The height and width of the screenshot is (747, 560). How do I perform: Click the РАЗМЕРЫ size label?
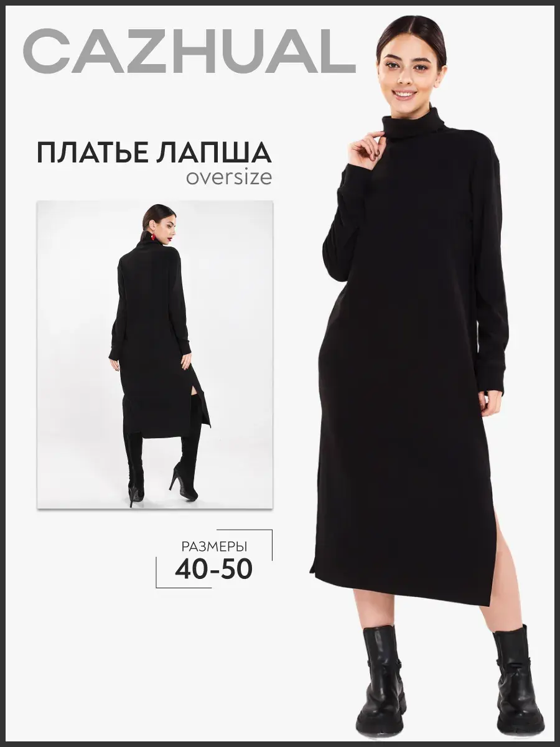pos(215,547)
